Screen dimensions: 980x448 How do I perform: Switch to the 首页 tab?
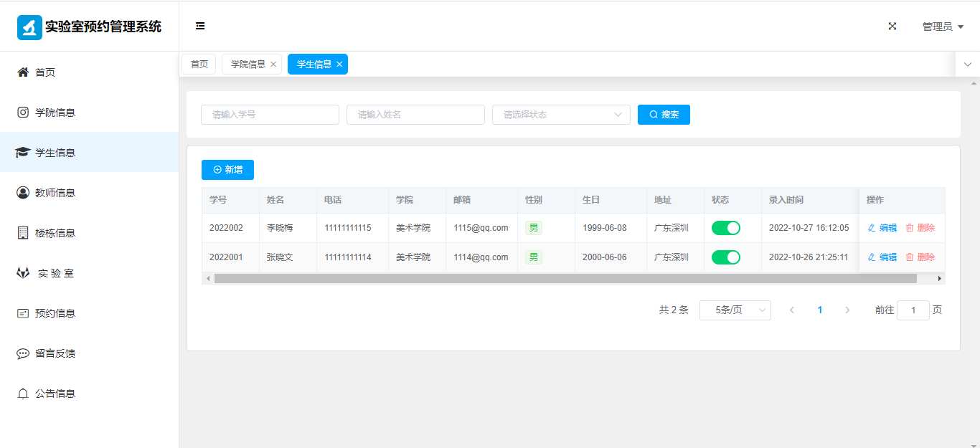click(199, 65)
